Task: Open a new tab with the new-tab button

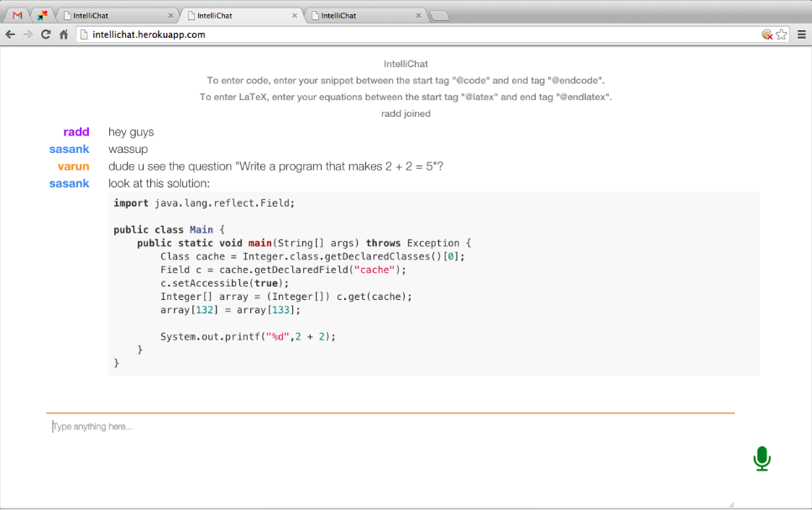Action: click(x=439, y=16)
